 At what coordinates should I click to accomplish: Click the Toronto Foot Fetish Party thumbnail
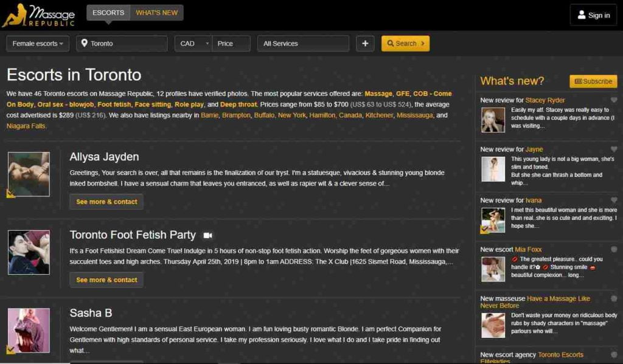tap(29, 252)
